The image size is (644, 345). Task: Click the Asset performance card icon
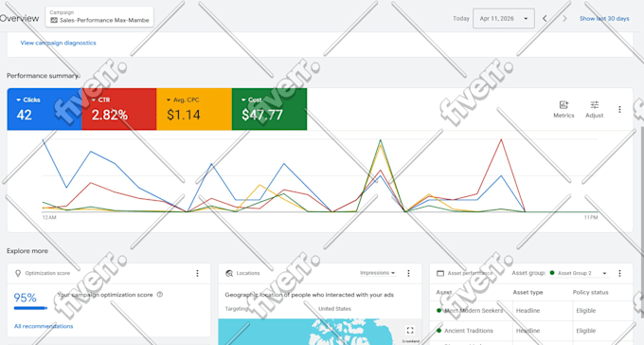[440, 274]
